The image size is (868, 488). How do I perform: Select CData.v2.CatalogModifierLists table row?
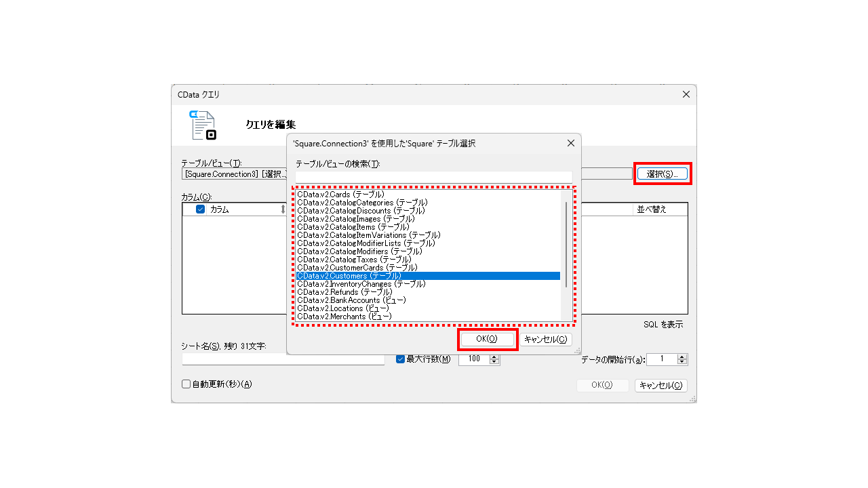(x=428, y=243)
